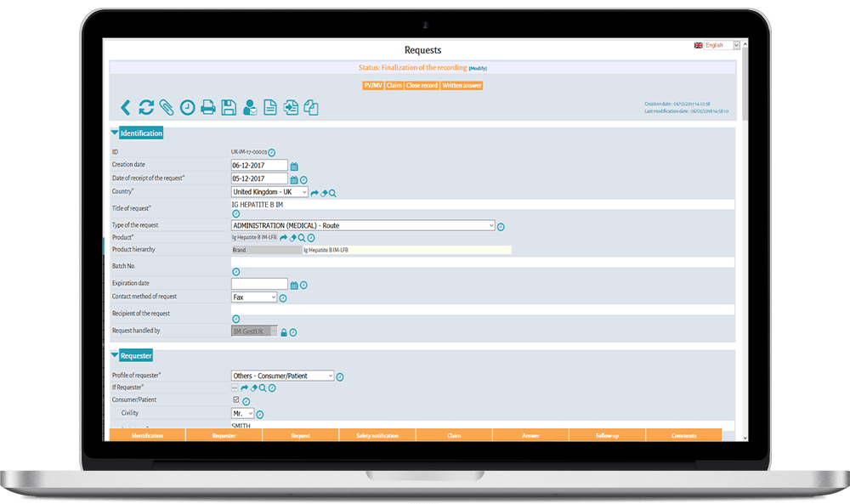Image resolution: width=850 pixels, height=504 pixels.
Task: Click the Modify status link
Action: [x=478, y=68]
